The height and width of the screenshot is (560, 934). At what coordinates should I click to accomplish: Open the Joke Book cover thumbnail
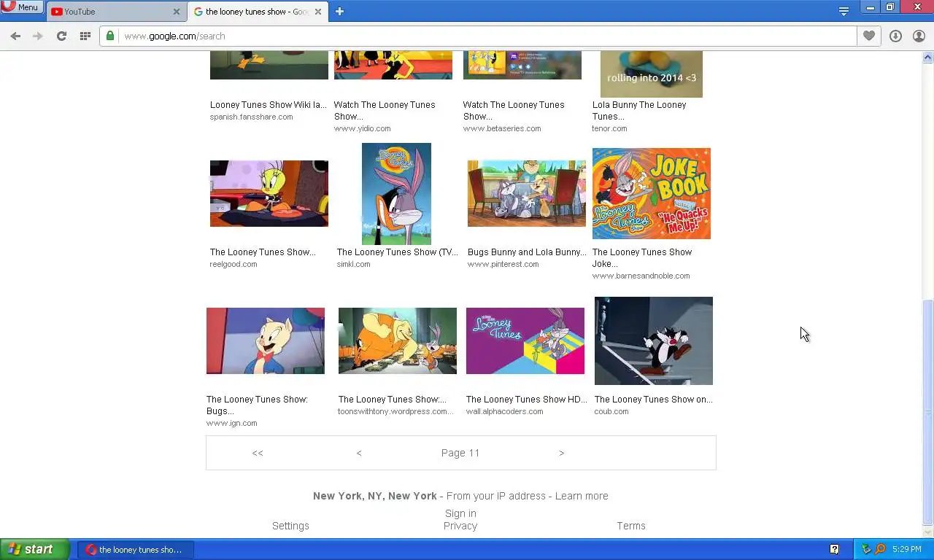(651, 193)
